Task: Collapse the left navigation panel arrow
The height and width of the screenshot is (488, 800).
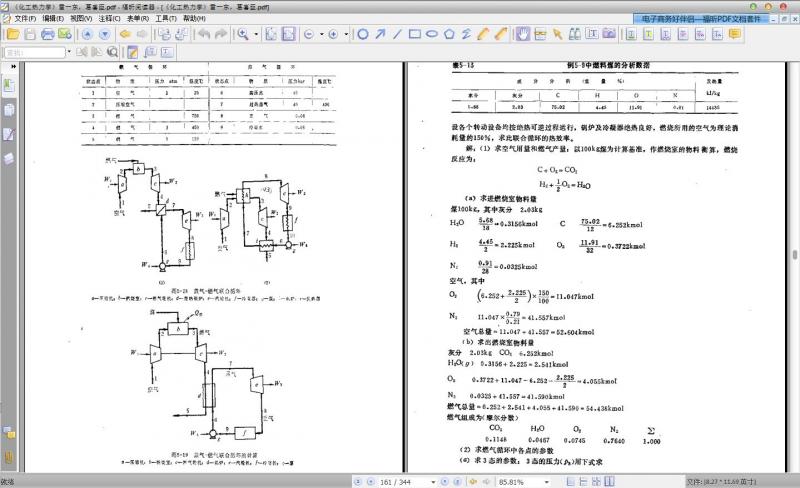Action: point(13,66)
